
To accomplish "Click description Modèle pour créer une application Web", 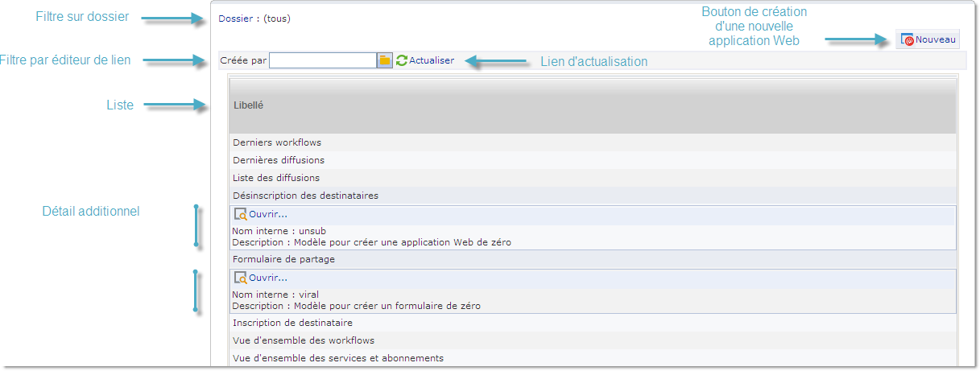I will 371,242.
